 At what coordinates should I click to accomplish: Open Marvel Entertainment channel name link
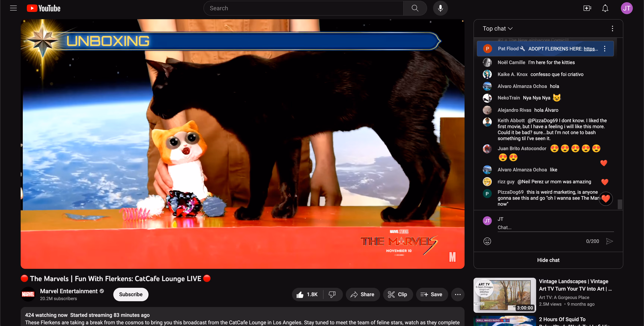(x=69, y=291)
